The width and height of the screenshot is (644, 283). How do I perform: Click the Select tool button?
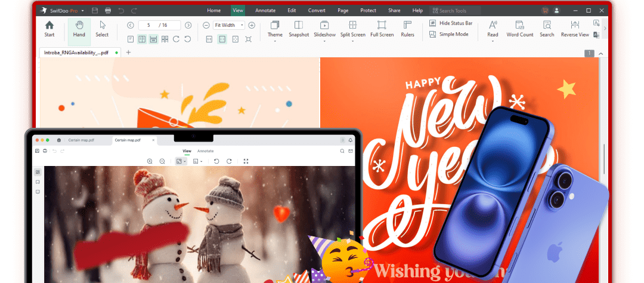coord(102,29)
